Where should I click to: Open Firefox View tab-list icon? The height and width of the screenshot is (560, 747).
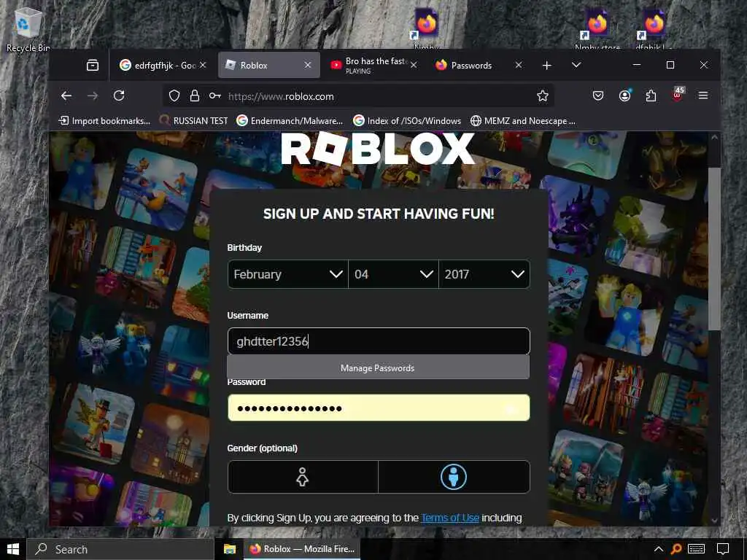pos(93,65)
